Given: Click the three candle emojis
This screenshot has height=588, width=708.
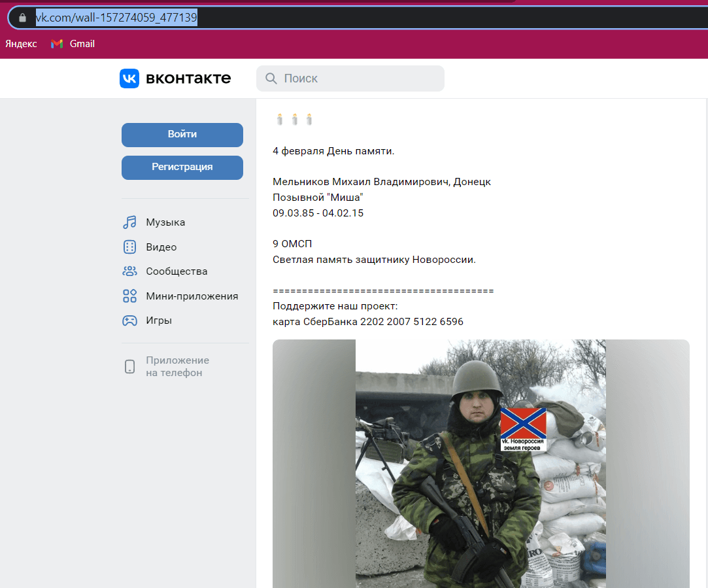Looking at the screenshot, I should pyautogui.click(x=294, y=120).
